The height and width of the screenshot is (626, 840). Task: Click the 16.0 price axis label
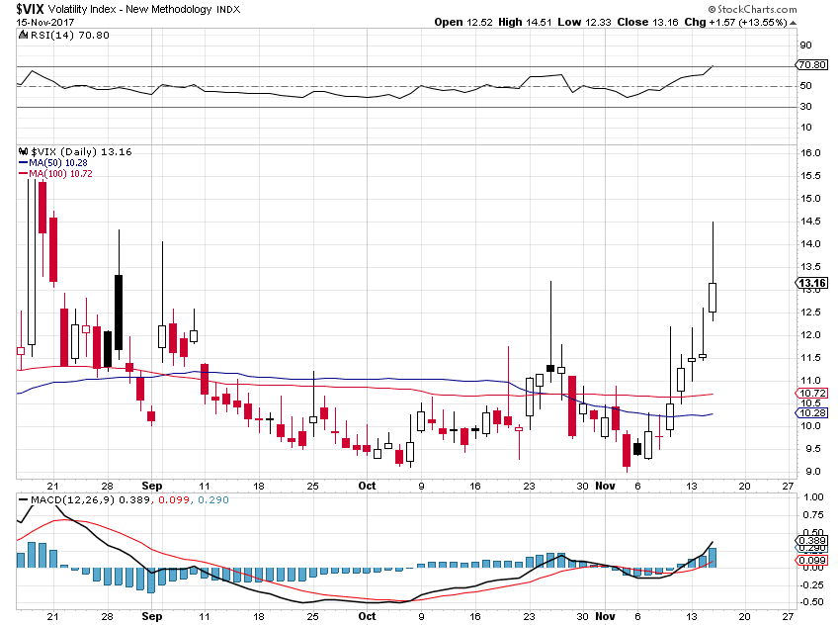(810, 152)
